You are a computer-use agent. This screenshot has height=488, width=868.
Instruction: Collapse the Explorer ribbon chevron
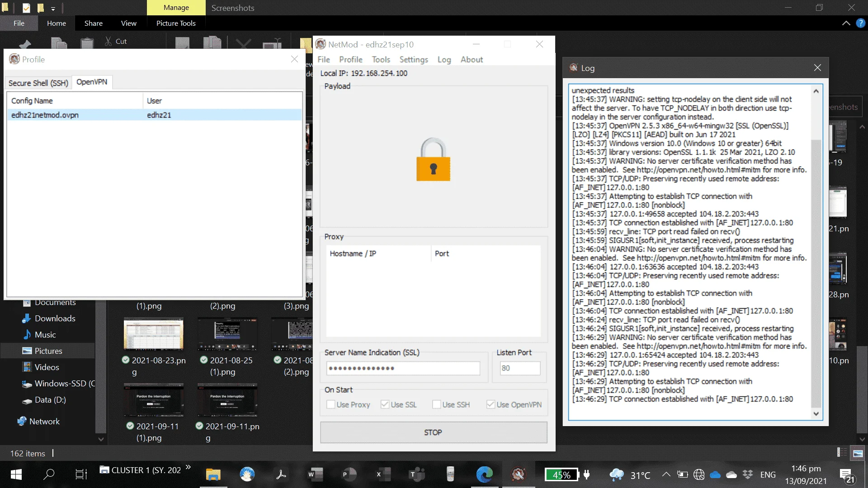coord(846,23)
